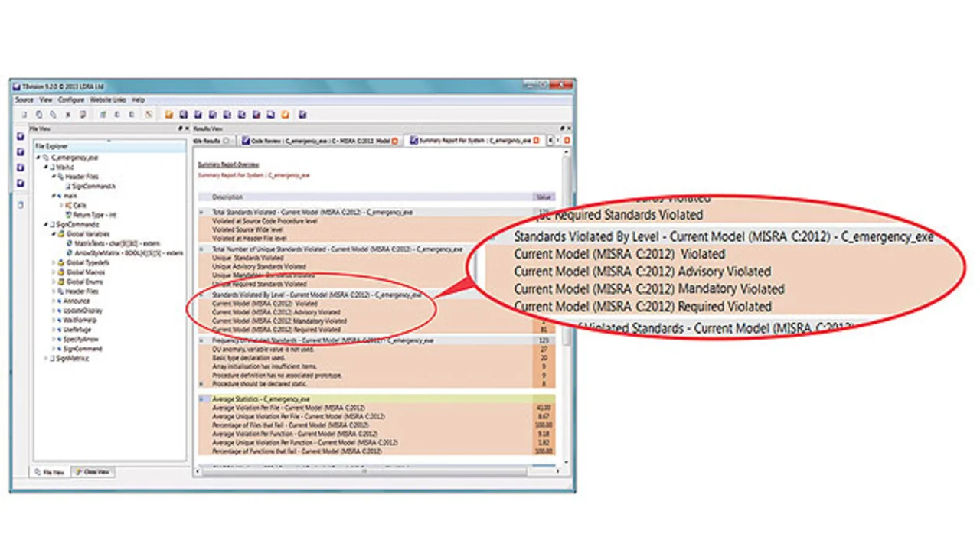Close the Code Review MISRA C:2012 tab
Image resolution: width=980 pixels, height=550 pixels.
pyautogui.click(x=395, y=141)
